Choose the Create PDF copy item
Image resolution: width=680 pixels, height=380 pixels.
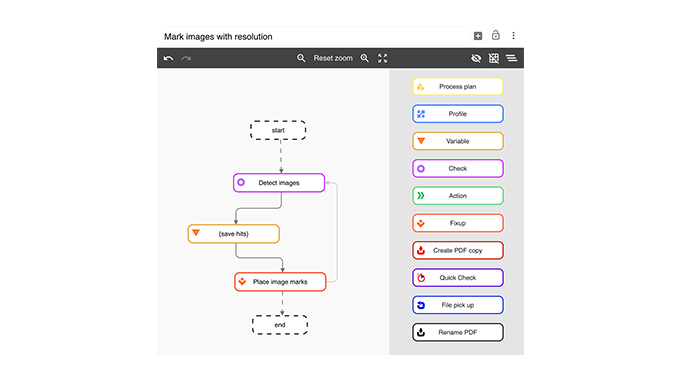(x=458, y=250)
